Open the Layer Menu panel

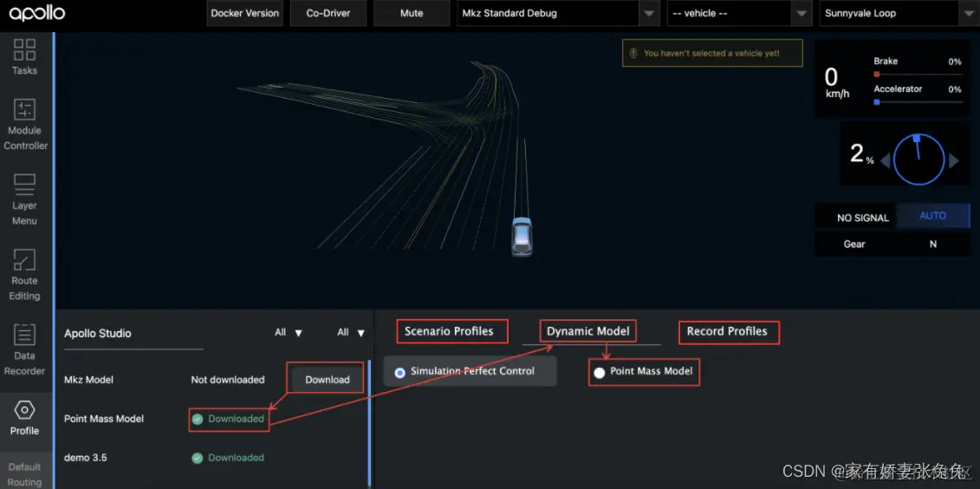tap(24, 200)
